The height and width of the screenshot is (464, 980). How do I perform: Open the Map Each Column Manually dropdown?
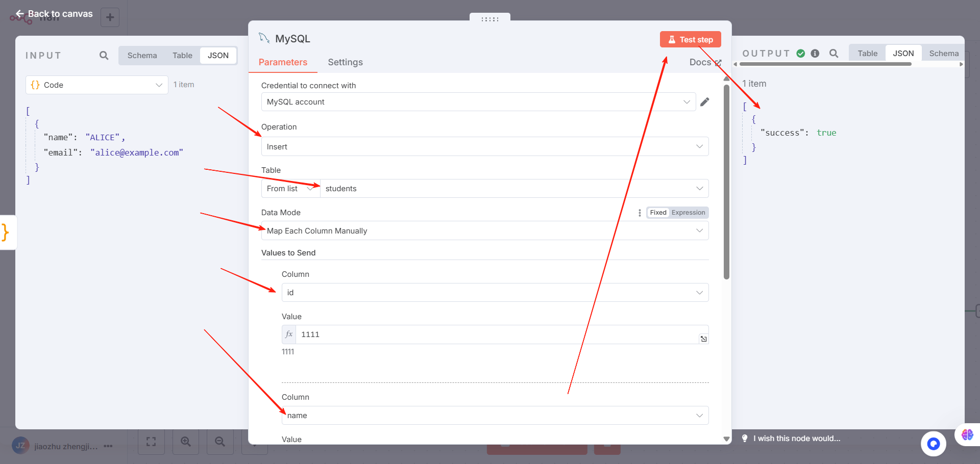pos(485,230)
